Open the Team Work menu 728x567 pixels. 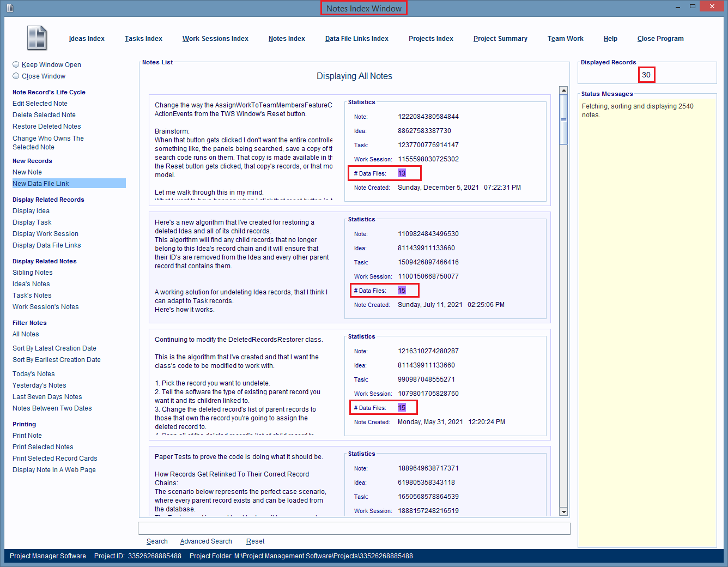point(566,39)
